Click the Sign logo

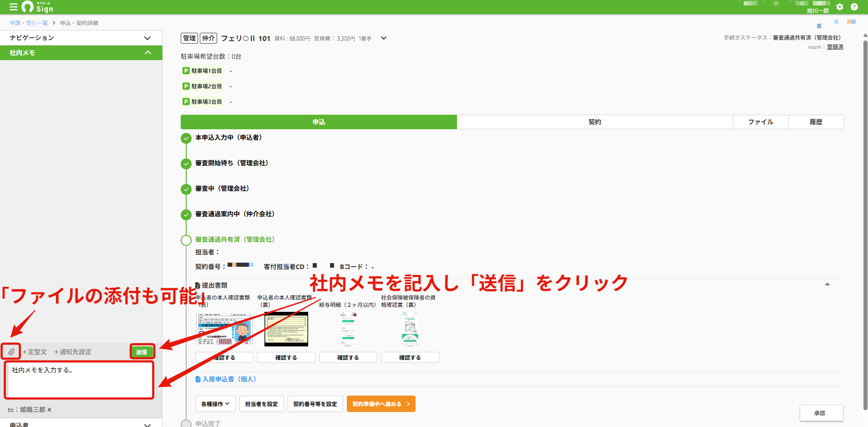click(x=37, y=7)
